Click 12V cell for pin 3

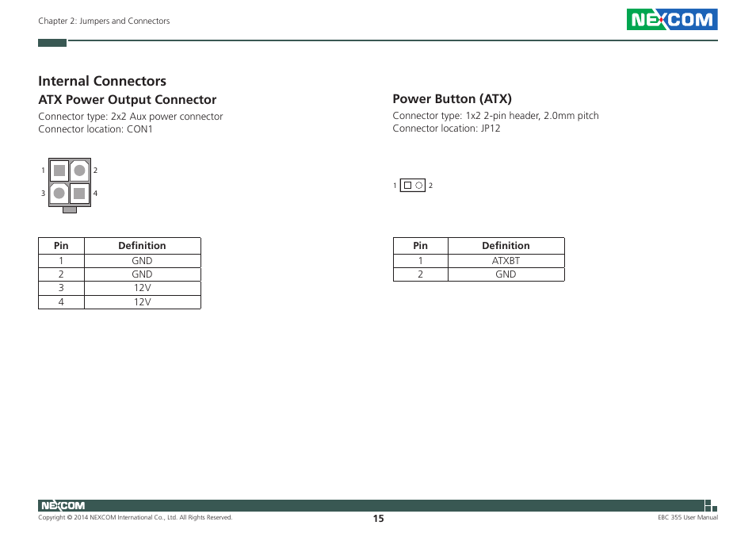(142, 288)
